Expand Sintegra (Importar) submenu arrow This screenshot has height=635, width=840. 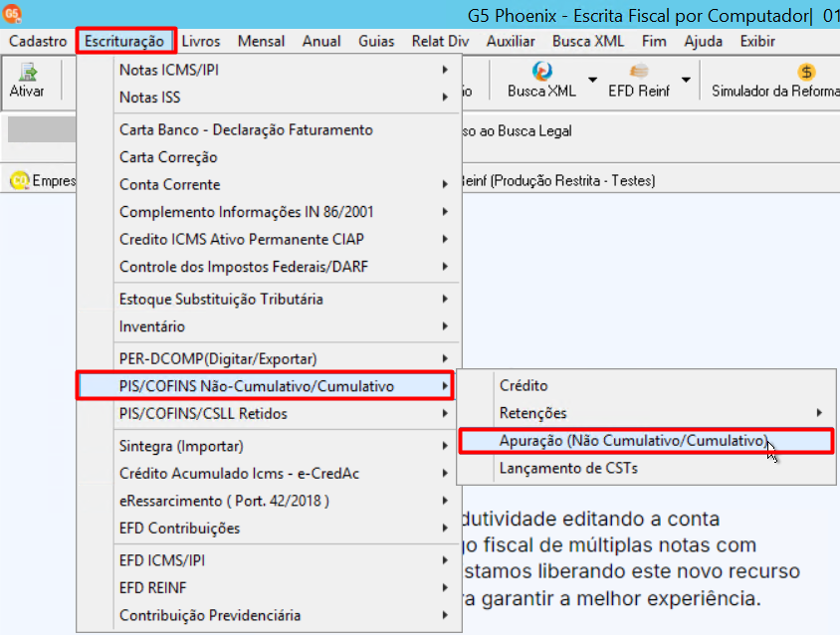[445, 446]
